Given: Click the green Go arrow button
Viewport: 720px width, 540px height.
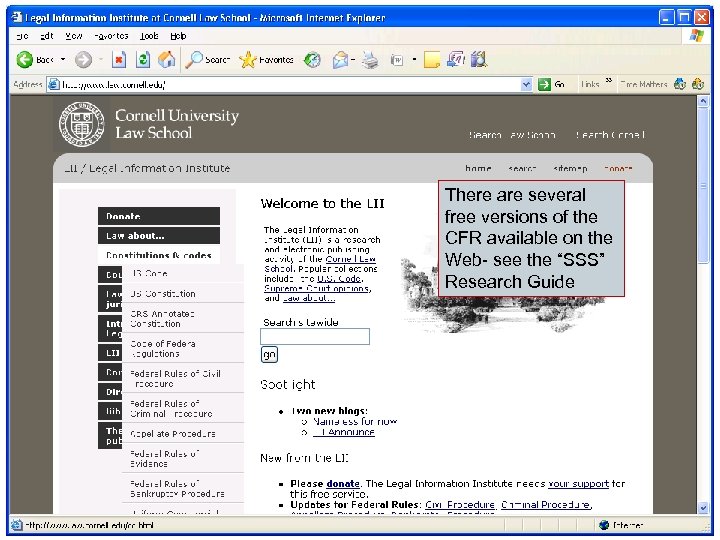Looking at the screenshot, I should [x=544, y=84].
